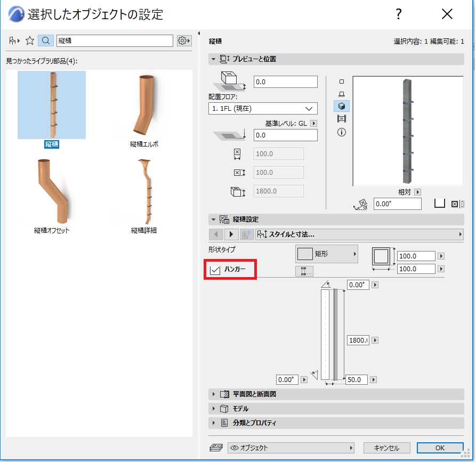Open the 相対 angle arrow menu
The width and height of the screenshot is (476, 462).
[417, 192]
